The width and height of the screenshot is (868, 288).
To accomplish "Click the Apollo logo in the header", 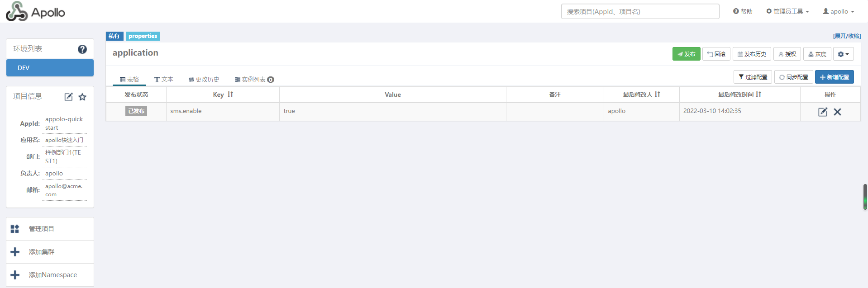I will pyautogui.click(x=35, y=11).
